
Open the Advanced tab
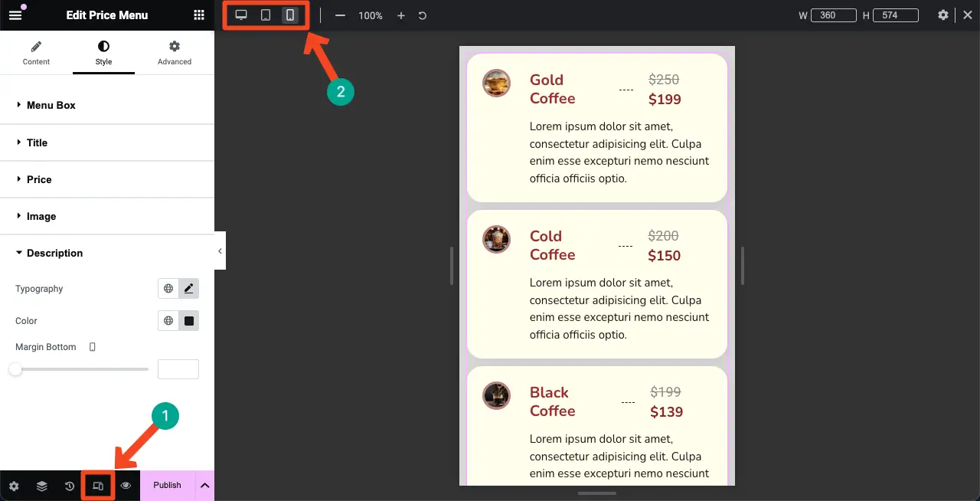click(175, 54)
